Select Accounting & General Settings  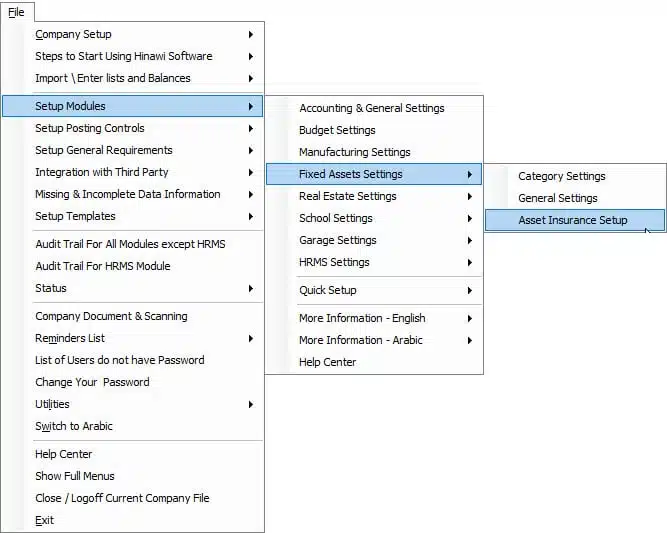[x=374, y=108]
